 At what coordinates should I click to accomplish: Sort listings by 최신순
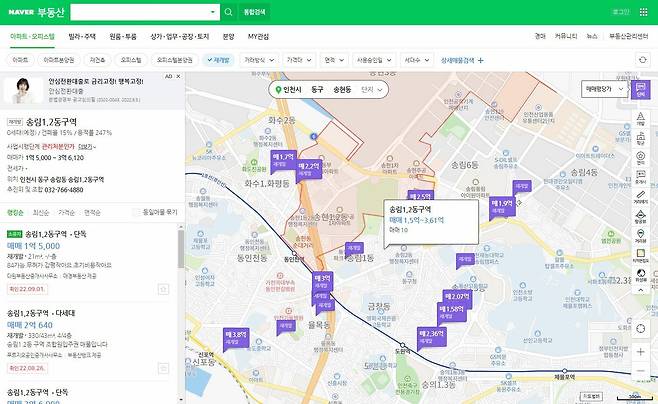pos(41,212)
